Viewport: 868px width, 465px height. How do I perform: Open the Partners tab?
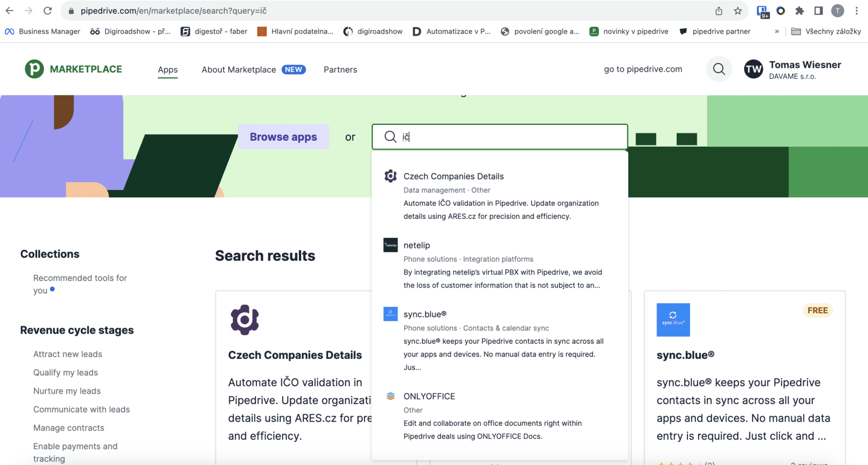[x=340, y=70]
